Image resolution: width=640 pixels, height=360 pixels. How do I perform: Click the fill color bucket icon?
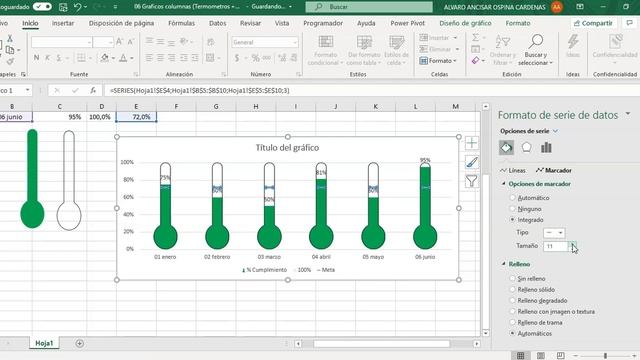click(x=105, y=58)
